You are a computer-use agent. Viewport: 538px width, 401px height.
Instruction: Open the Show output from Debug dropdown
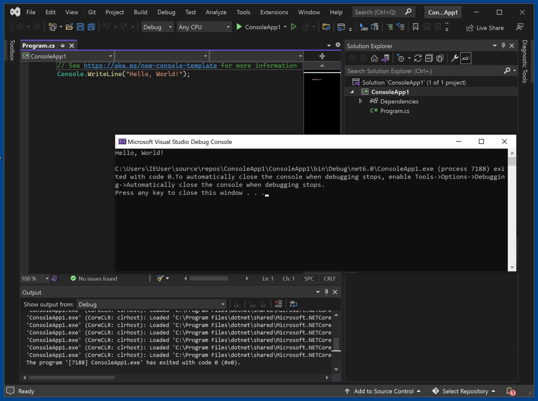pos(152,304)
